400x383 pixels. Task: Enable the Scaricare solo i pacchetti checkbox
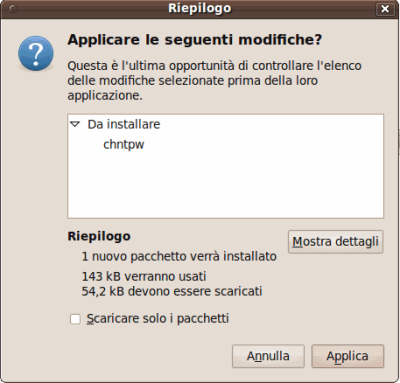[x=75, y=319]
